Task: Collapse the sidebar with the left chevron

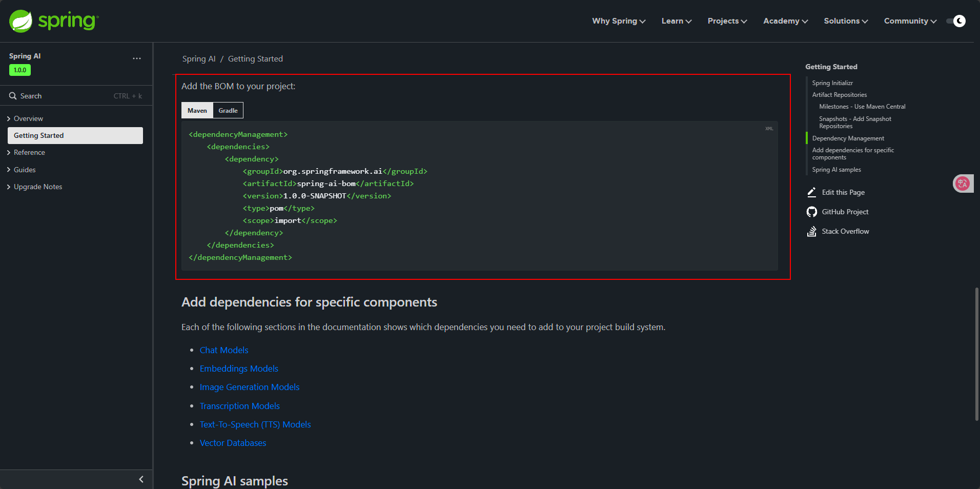Action: (x=141, y=479)
